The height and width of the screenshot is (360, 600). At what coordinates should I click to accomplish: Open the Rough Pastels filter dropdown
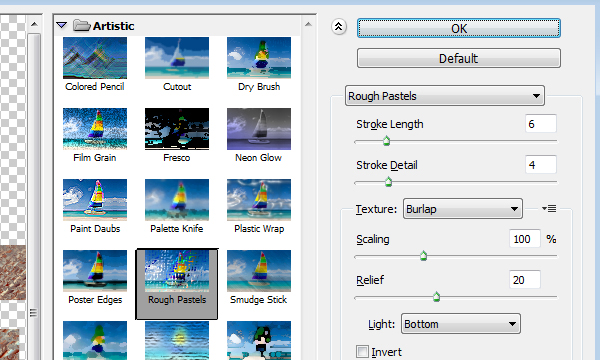445,96
